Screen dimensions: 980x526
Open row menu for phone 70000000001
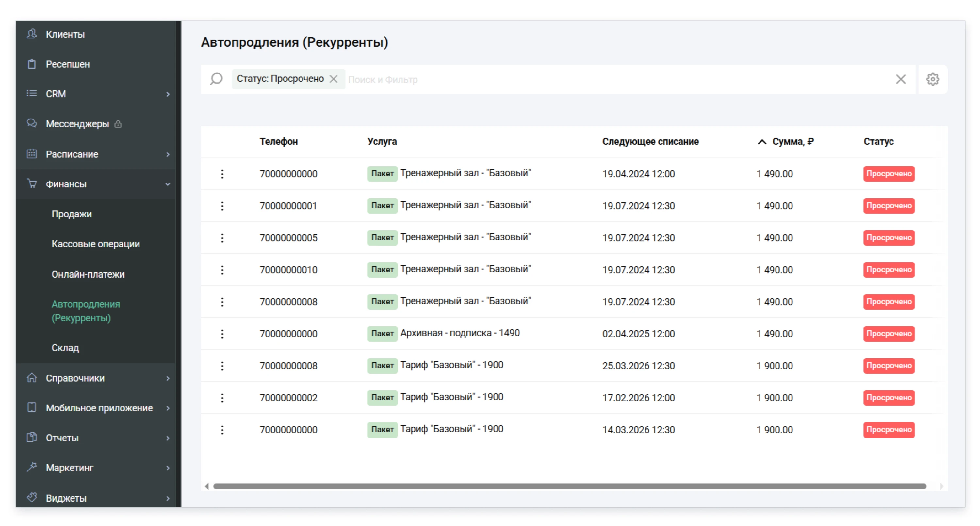(x=222, y=206)
